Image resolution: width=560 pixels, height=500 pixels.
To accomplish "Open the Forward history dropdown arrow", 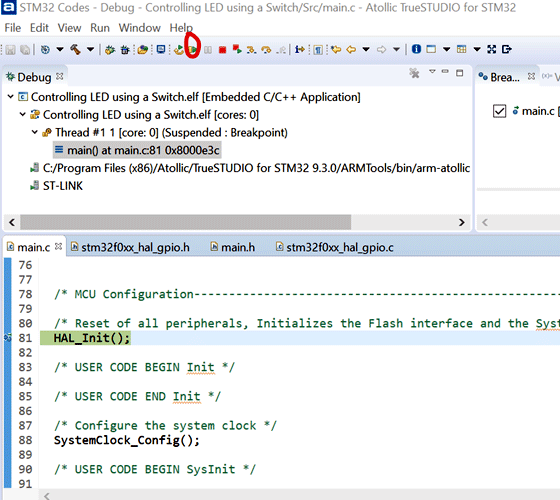I will tap(396, 49).
